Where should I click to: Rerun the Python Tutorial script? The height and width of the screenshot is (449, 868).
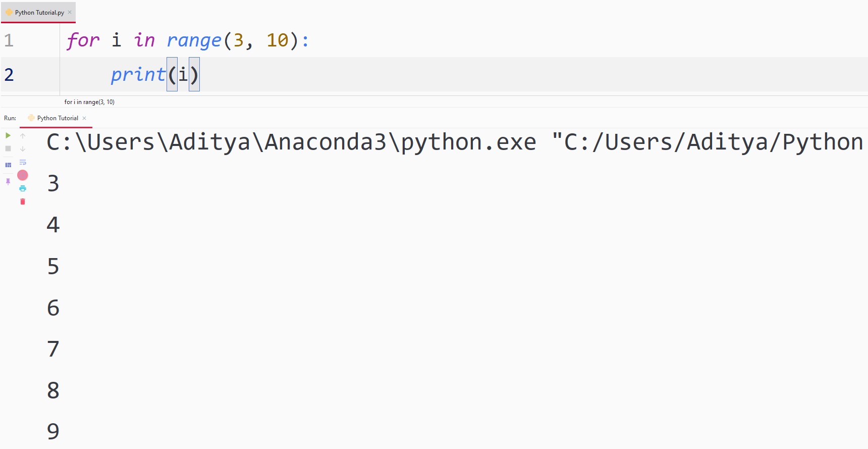click(x=8, y=135)
